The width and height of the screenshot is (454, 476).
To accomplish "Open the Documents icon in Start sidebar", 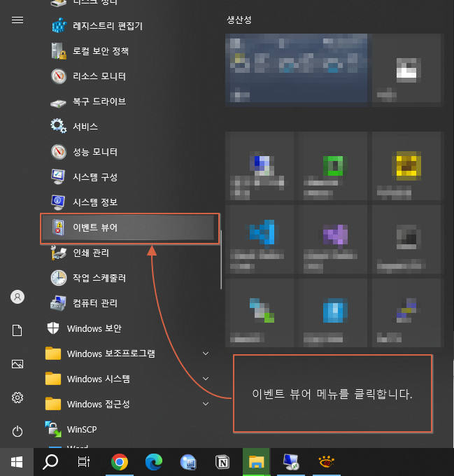I will [17, 330].
